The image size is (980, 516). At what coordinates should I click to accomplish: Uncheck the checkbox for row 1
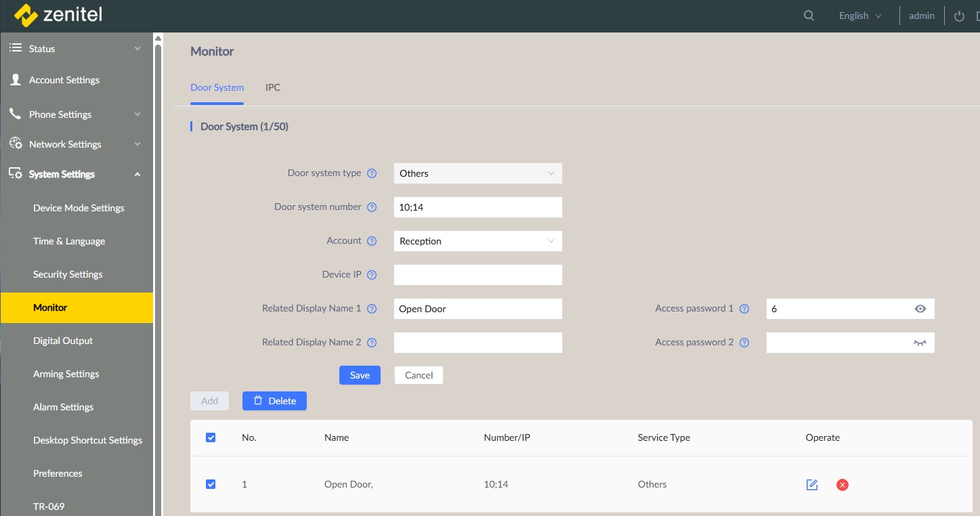tap(211, 484)
